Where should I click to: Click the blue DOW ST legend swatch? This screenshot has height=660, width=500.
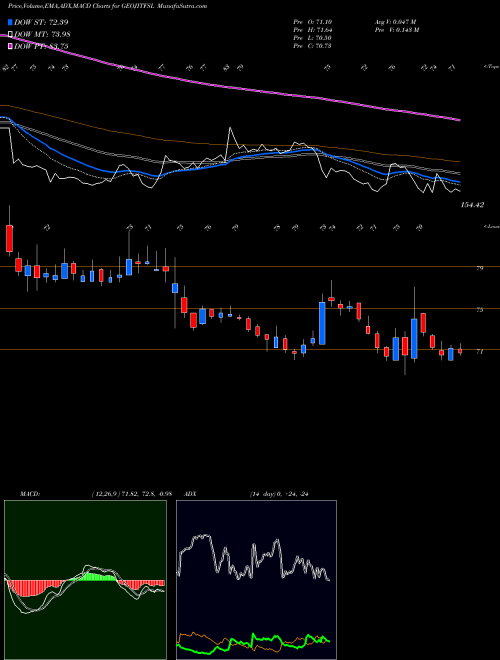[10, 22]
